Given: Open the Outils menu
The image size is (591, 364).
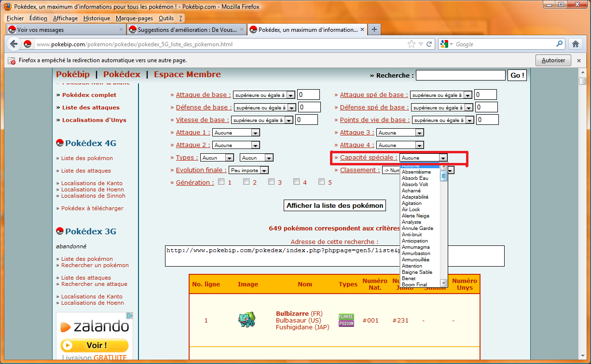Looking at the screenshot, I should (166, 18).
